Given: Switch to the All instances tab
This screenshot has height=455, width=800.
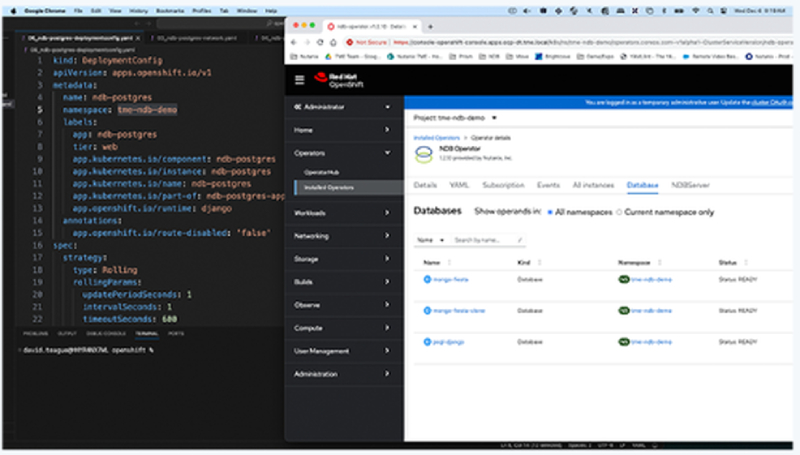Looking at the screenshot, I should [593, 185].
